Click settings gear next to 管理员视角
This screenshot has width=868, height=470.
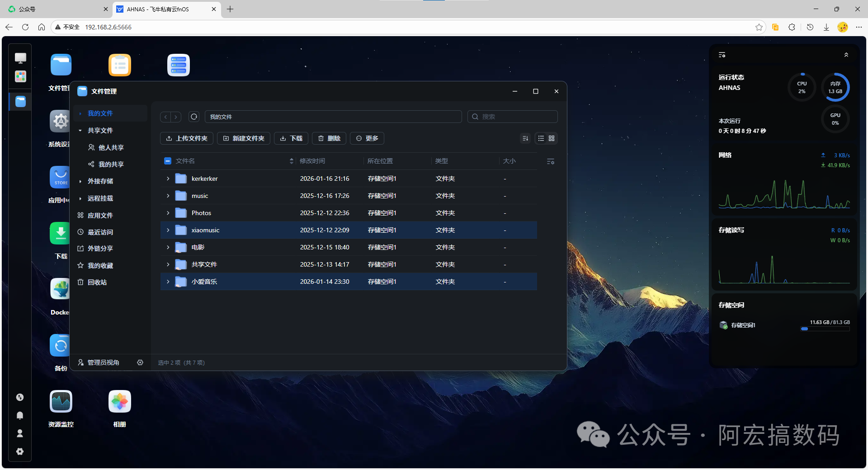[x=140, y=362]
